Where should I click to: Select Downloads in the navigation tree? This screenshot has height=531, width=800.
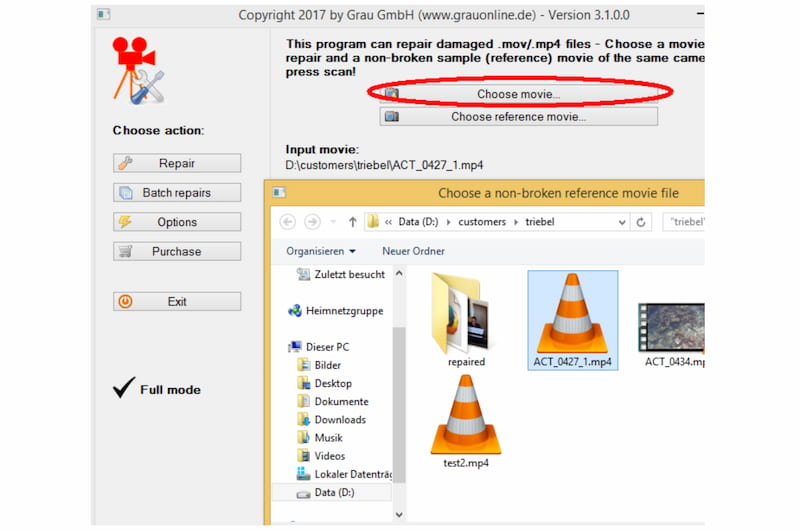tap(340, 420)
